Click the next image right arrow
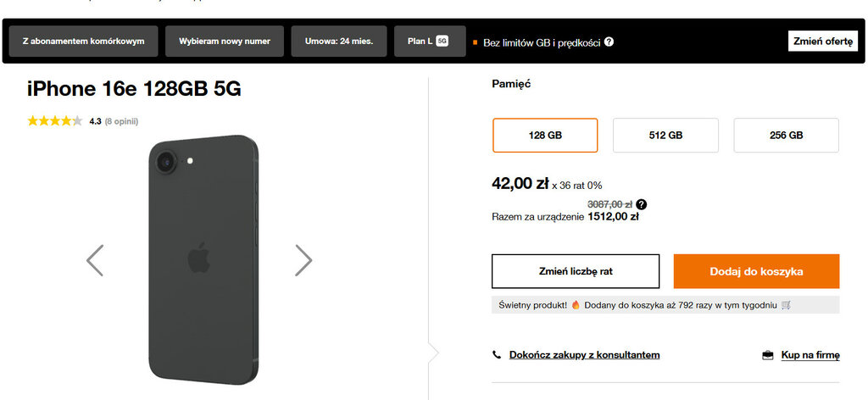The height and width of the screenshot is (400, 868). 303,260
